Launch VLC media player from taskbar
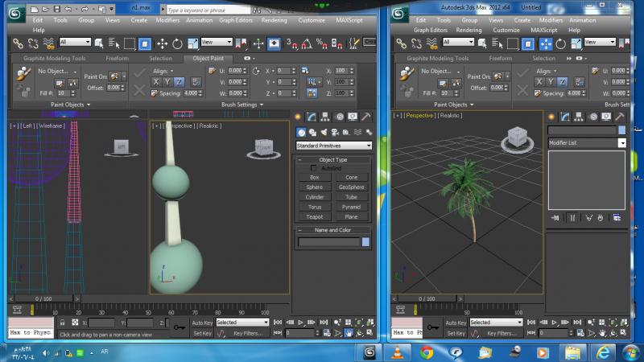Screen dimensions: 644x362 pyautogui.click(x=398, y=352)
